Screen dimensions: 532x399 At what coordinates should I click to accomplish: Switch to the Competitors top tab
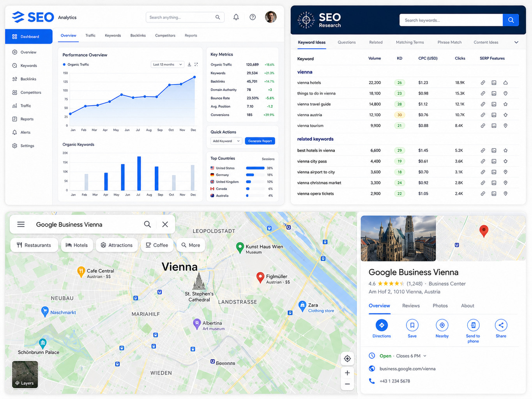pos(165,35)
